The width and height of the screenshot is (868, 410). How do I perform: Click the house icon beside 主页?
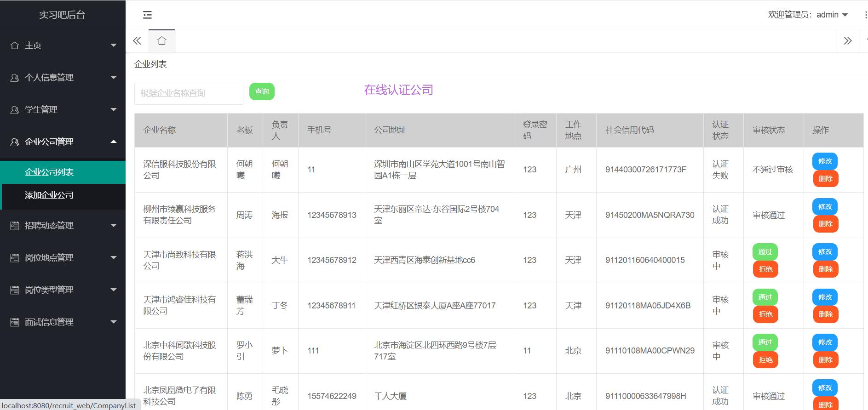coord(15,45)
